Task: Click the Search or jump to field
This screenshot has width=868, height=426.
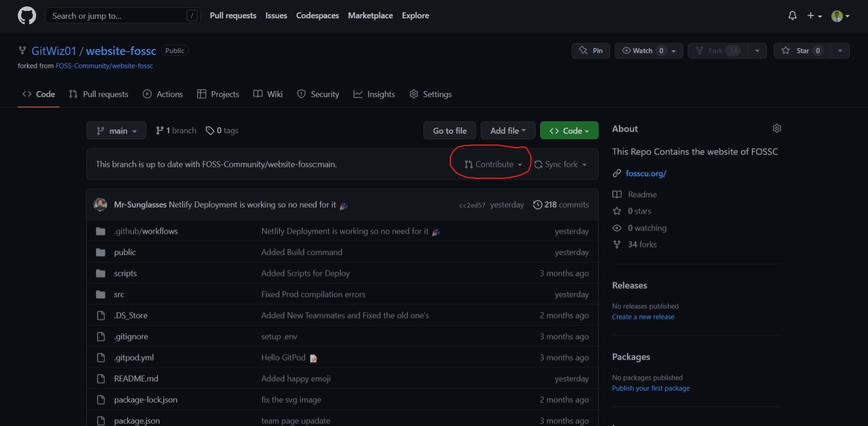Action: pyautogui.click(x=123, y=16)
